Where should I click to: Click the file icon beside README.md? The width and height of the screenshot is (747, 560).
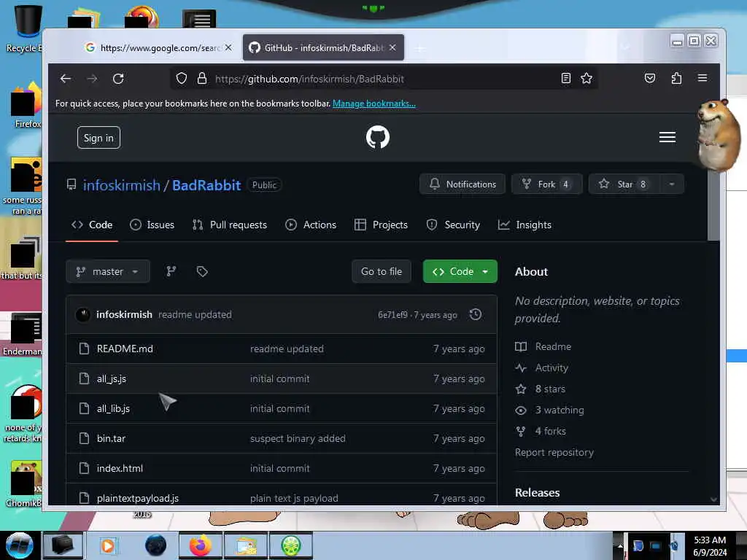tap(85, 349)
